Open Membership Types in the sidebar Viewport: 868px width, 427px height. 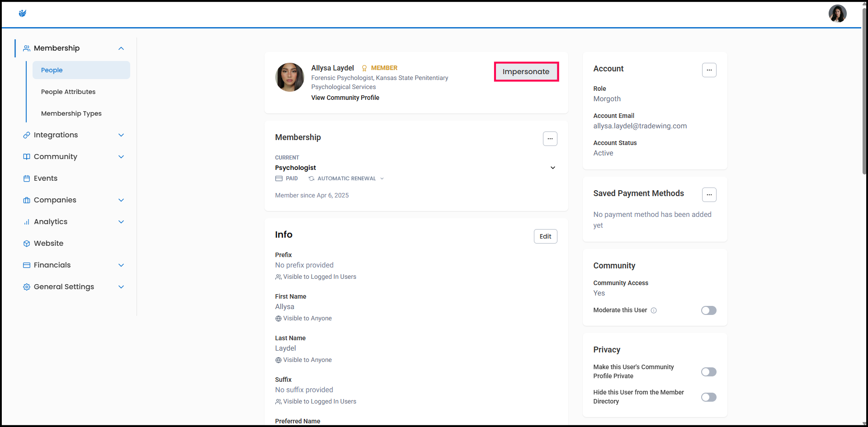click(x=71, y=113)
